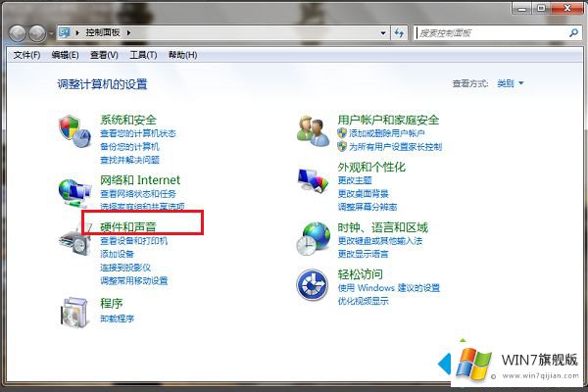Select the 更改桌面背景 link
588x392 pixels.
tap(363, 194)
